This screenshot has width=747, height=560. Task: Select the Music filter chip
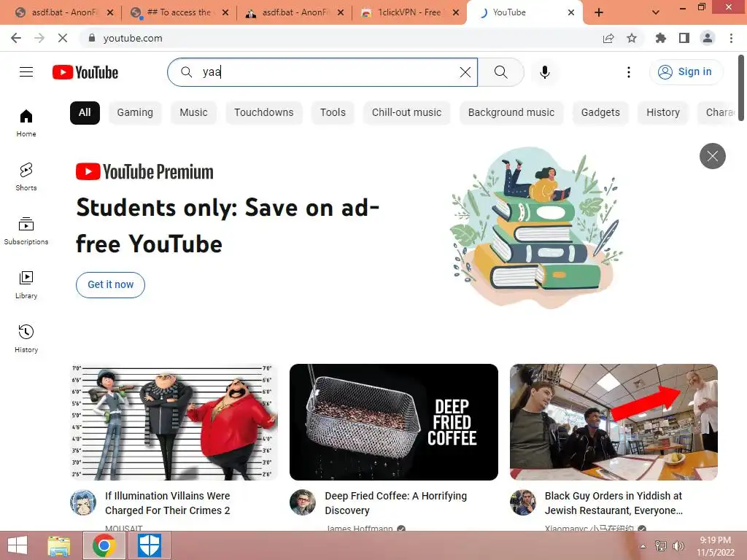[193, 113]
